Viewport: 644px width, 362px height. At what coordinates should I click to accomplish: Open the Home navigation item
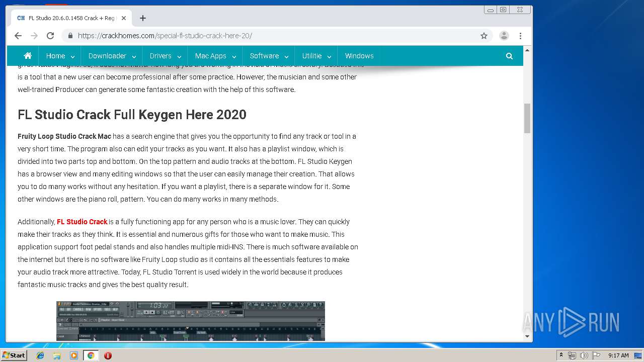click(55, 56)
